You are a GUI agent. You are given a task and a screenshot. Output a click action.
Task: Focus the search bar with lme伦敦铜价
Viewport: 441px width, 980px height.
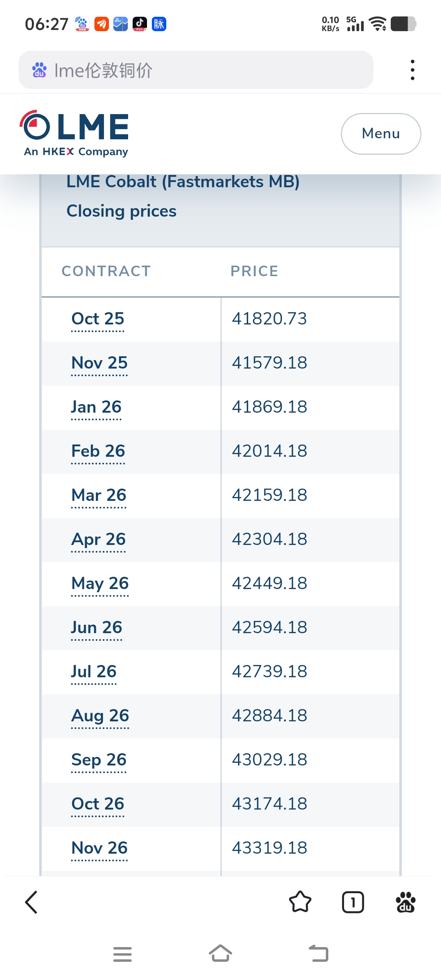tap(196, 70)
